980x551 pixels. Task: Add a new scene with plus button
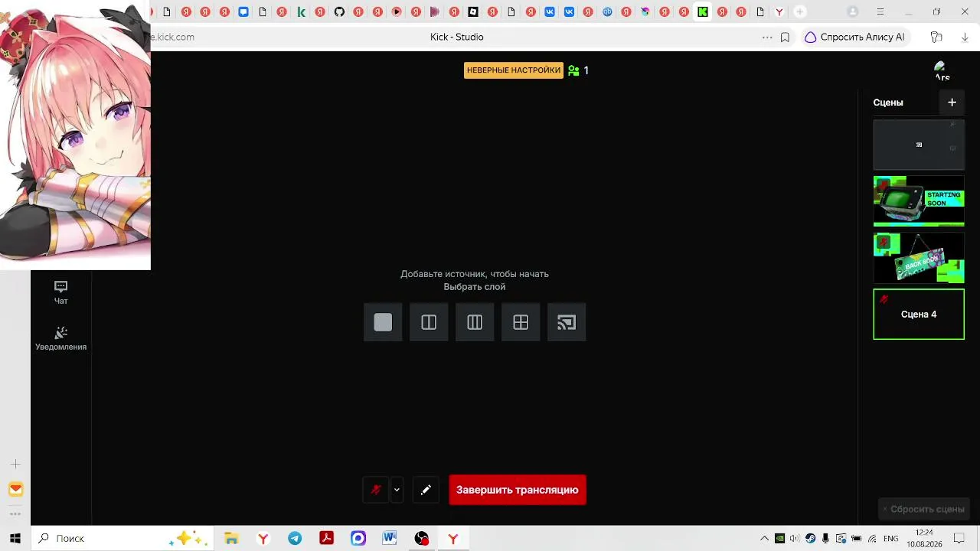952,103
